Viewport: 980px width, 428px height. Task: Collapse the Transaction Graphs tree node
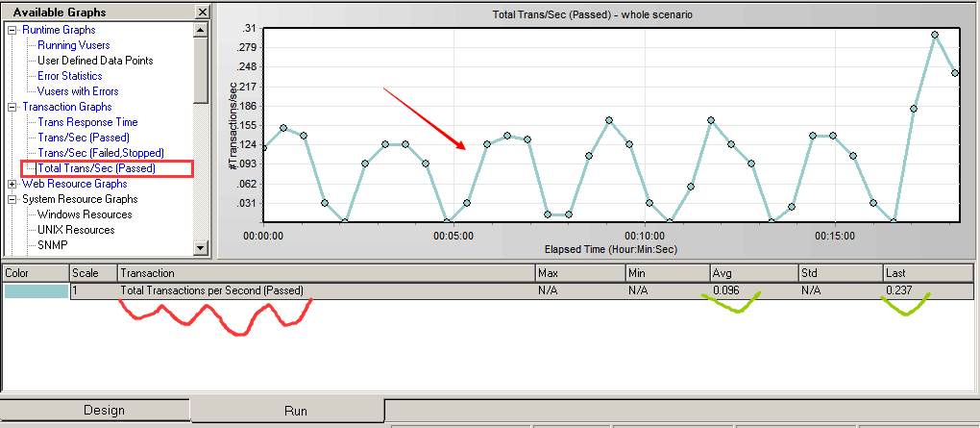point(12,107)
